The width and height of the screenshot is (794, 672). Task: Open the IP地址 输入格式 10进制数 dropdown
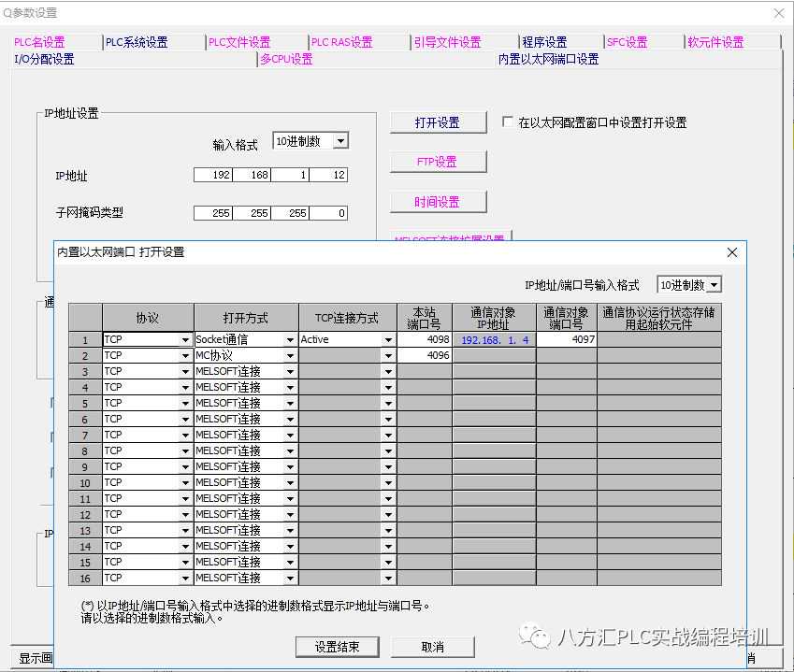click(339, 141)
